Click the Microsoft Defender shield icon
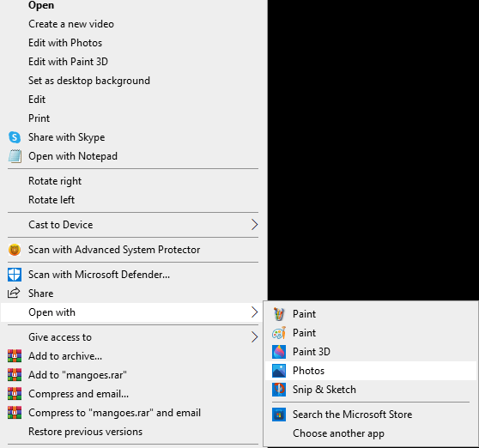Image resolution: width=479 pixels, height=448 pixels. [15, 275]
